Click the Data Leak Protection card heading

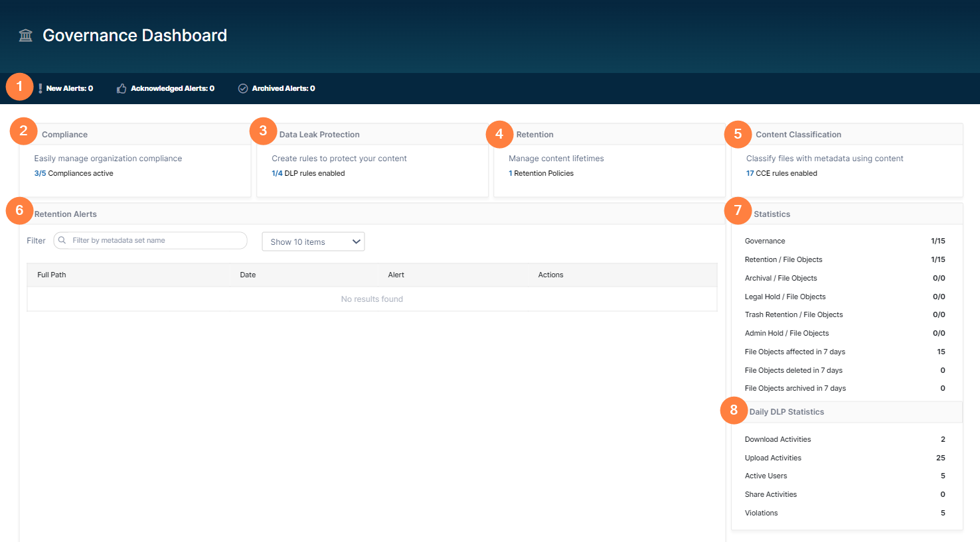(319, 134)
